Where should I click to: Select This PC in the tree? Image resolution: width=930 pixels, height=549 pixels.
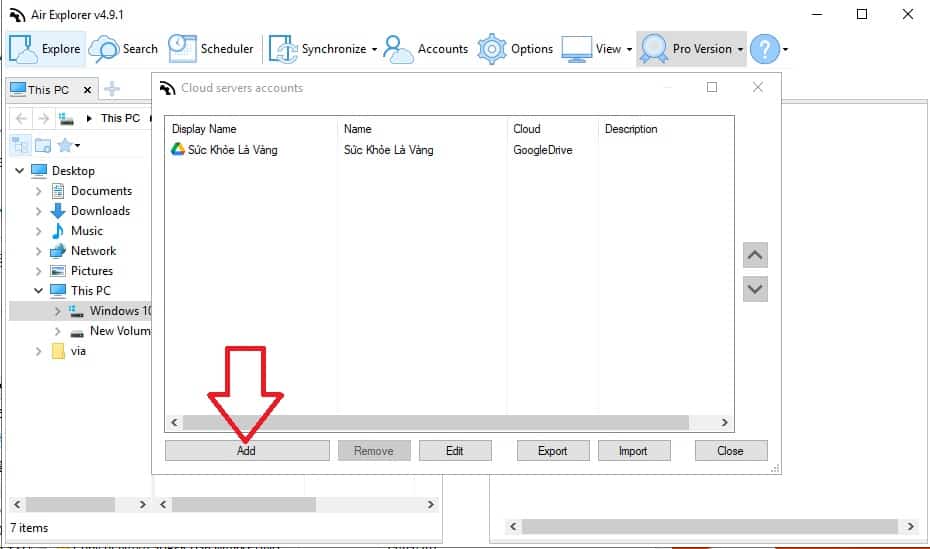click(x=90, y=291)
